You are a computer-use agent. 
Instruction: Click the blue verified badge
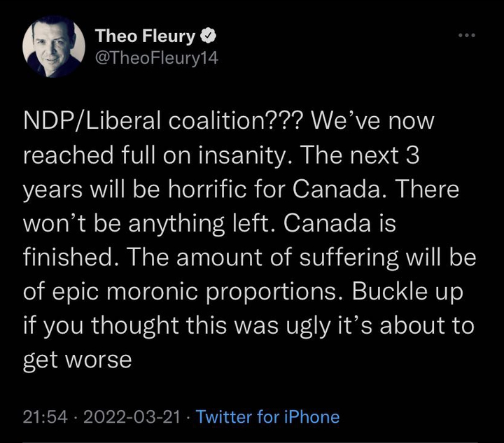click(209, 35)
